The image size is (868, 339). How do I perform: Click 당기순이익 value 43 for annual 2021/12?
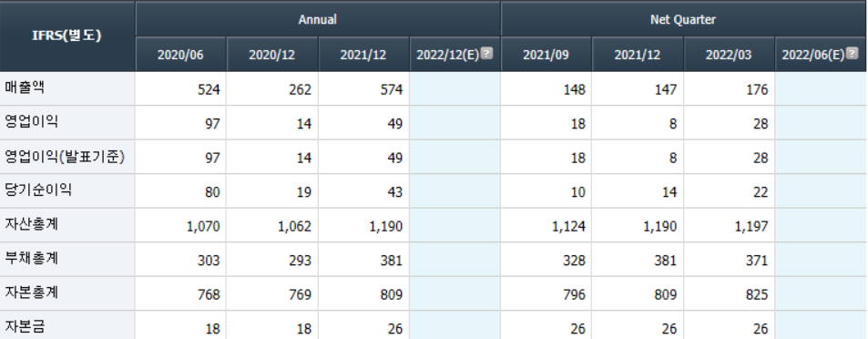pyautogui.click(x=395, y=192)
